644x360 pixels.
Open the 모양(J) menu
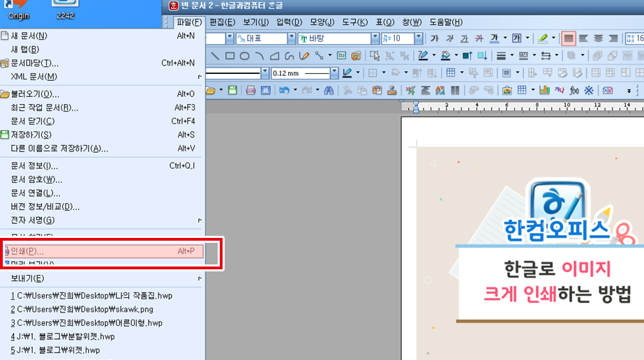click(322, 22)
